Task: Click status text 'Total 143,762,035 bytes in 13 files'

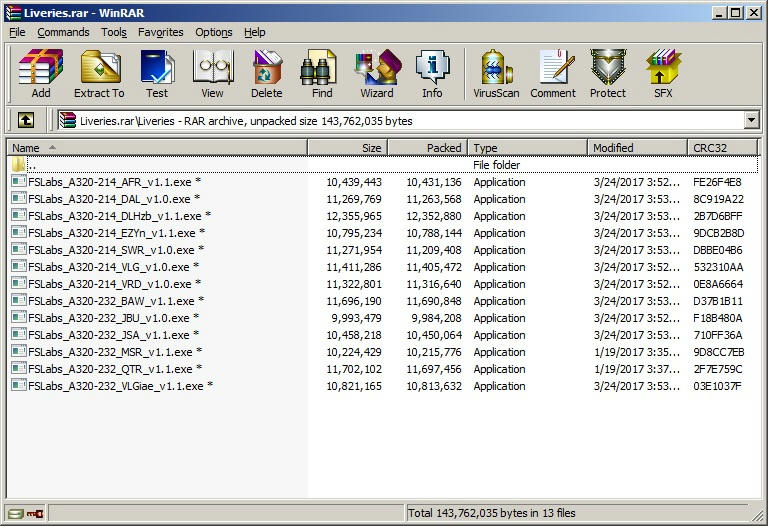Action: [491, 513]
